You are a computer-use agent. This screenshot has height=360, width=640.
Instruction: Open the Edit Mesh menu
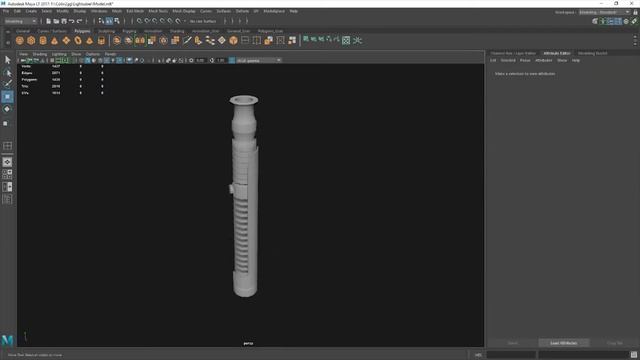[135, 11]
